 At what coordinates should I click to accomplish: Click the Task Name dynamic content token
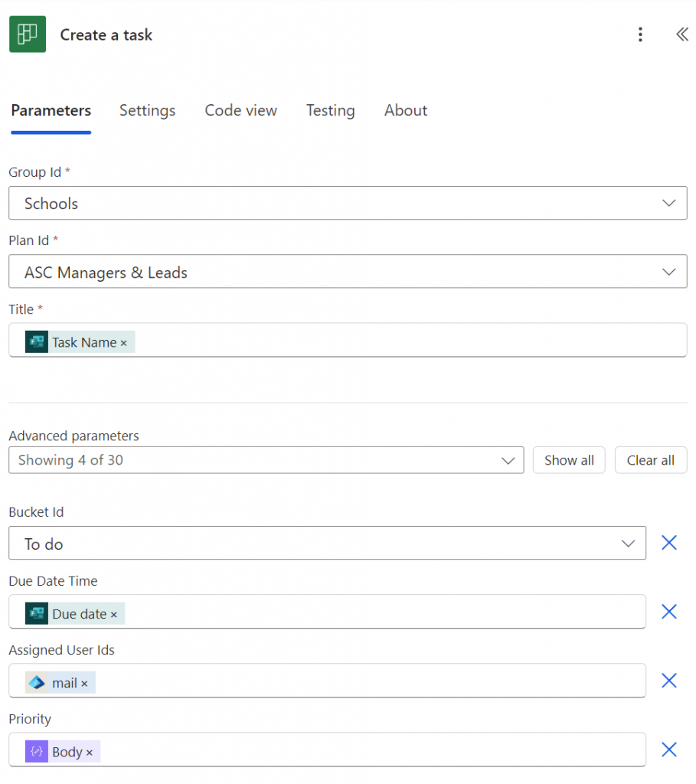(x=83, y=342)
